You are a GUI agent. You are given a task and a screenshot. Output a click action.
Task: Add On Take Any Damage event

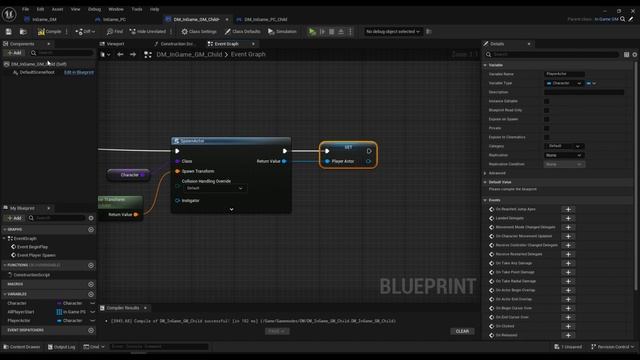(x=568, y=263)
